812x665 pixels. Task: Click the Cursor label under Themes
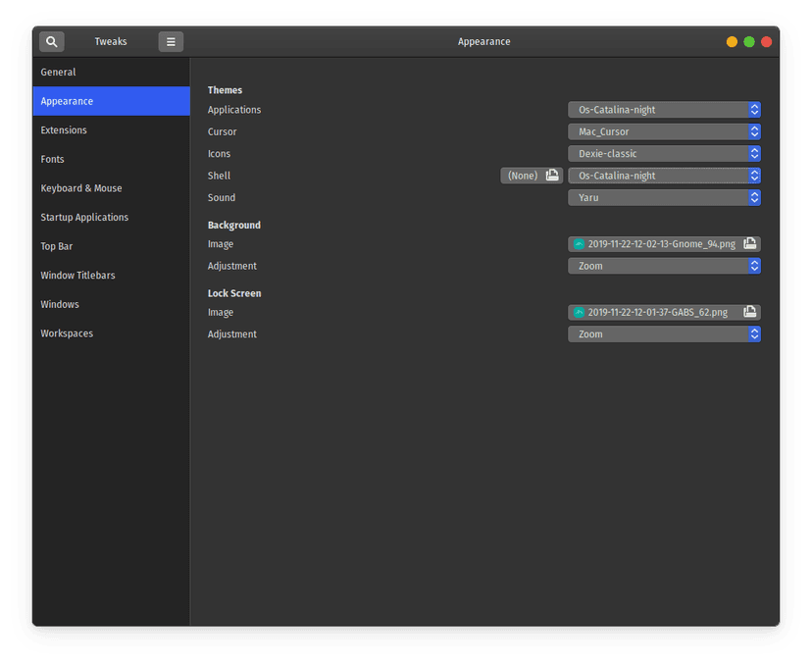pyautogui.click(x=223, y=131)
